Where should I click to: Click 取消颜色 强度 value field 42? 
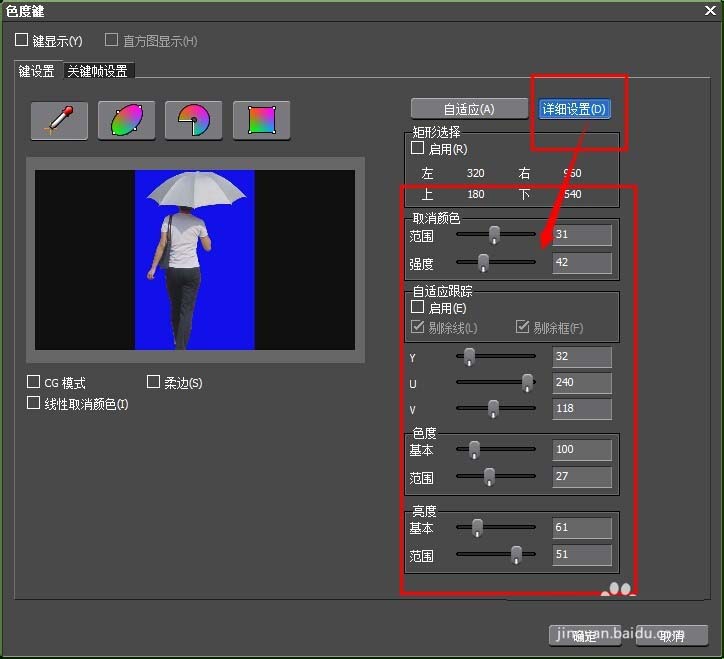coord(582,263)
